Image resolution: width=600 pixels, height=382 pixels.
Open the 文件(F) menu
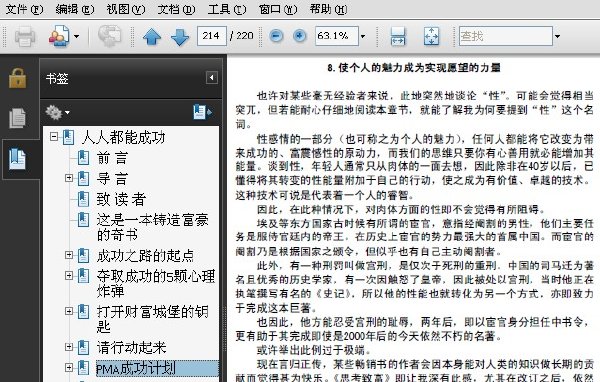point(24,9)
